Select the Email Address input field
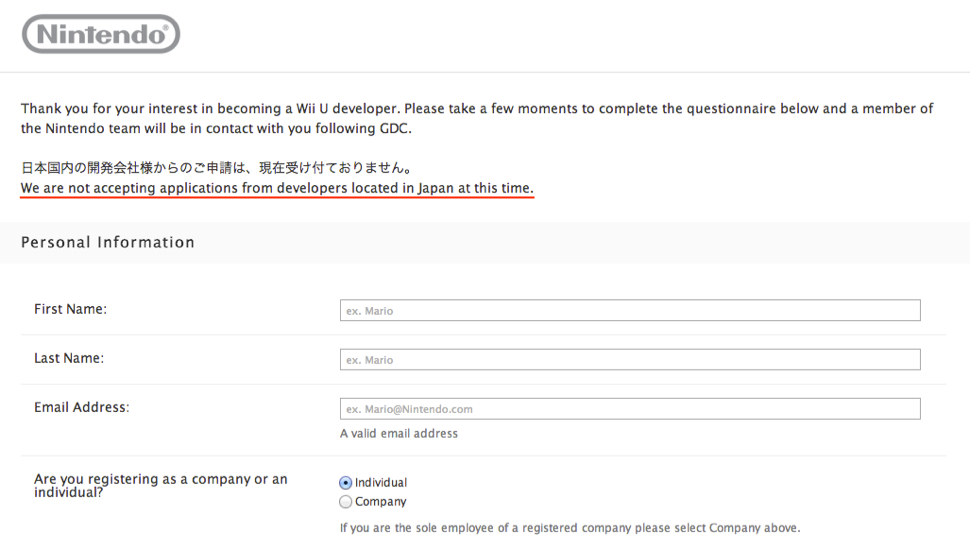The image size is (970, 546). pos(630,409)
